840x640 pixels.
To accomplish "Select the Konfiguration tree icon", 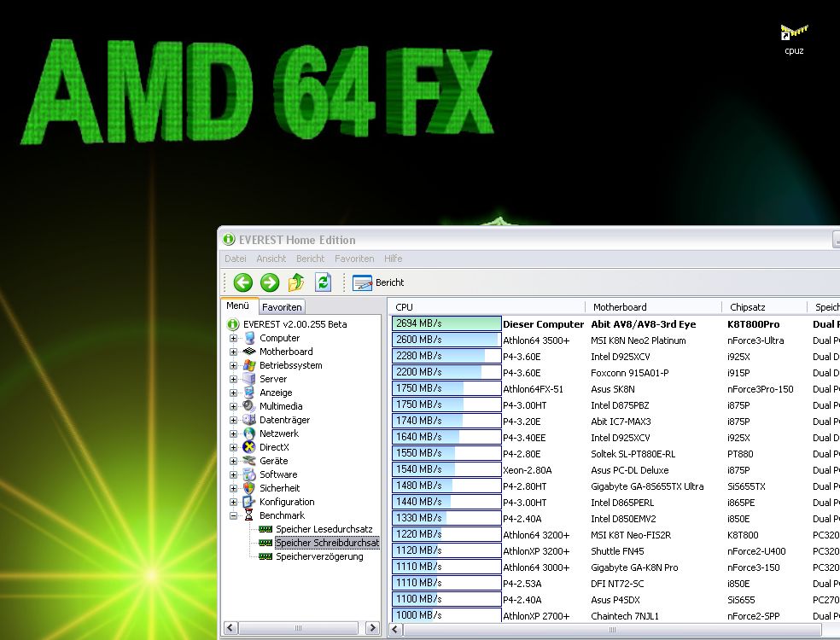I will click(x=249, y=502).
